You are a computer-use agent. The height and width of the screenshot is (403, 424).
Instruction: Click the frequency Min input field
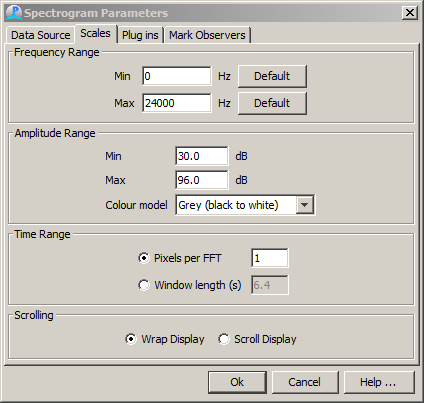tap(177, 76)
